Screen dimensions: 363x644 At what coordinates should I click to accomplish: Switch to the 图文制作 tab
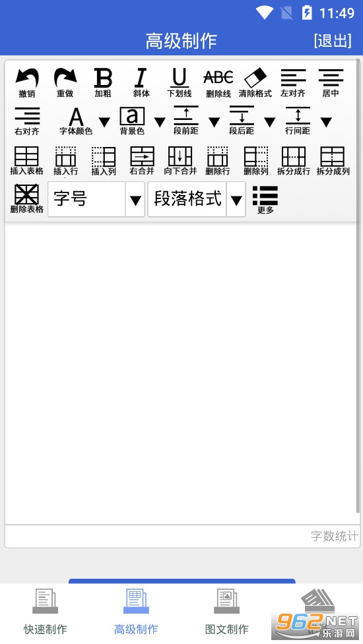point(227,612)
